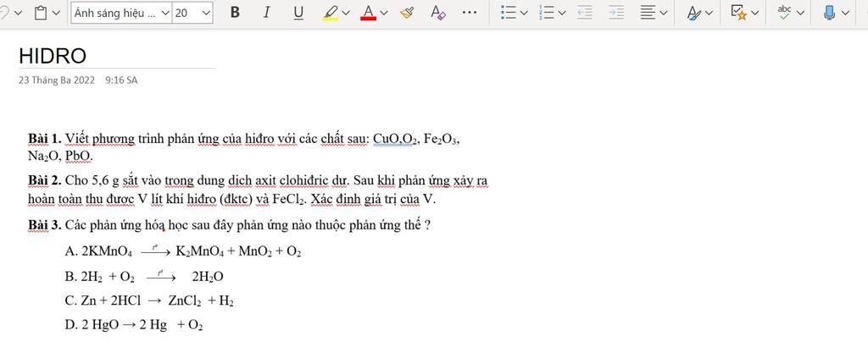Click the Dictate microphone icon
Viewport: 868px width, 342px height.
click(x=829, y=13)
